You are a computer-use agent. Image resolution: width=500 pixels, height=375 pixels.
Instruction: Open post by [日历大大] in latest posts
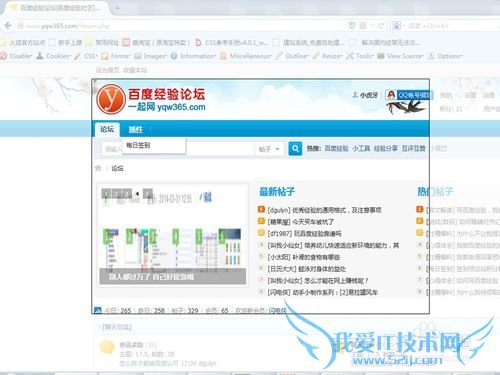click(x=307, y=269)
